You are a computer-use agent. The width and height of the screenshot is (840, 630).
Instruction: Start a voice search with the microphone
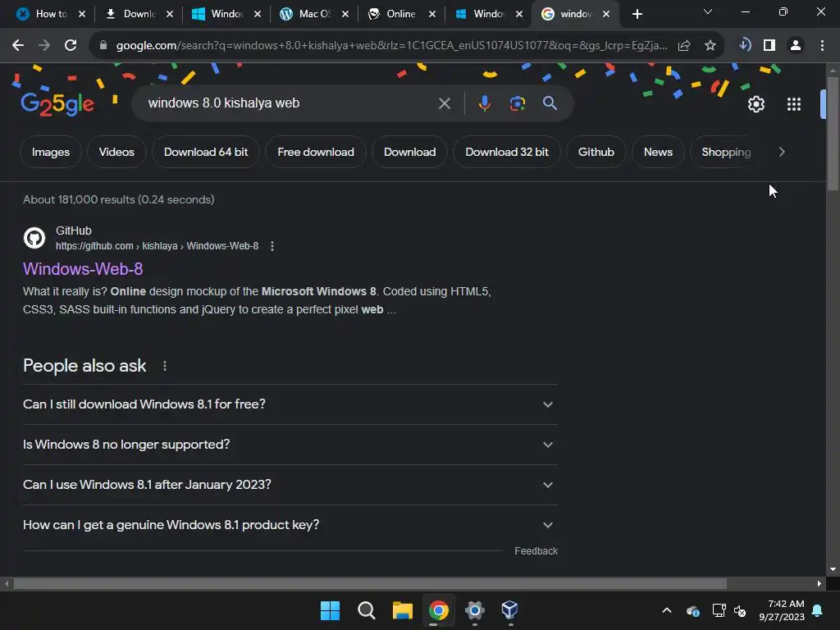click(484, 103)
